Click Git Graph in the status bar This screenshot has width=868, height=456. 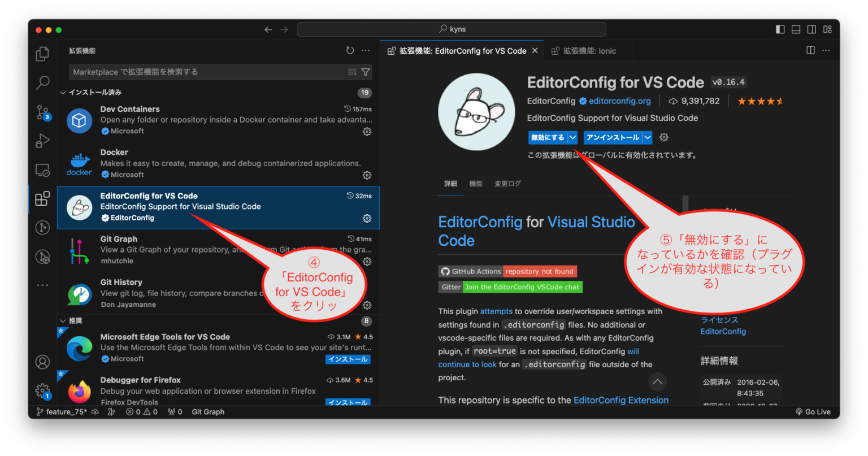pyautogui.click(x=208, y=412)
